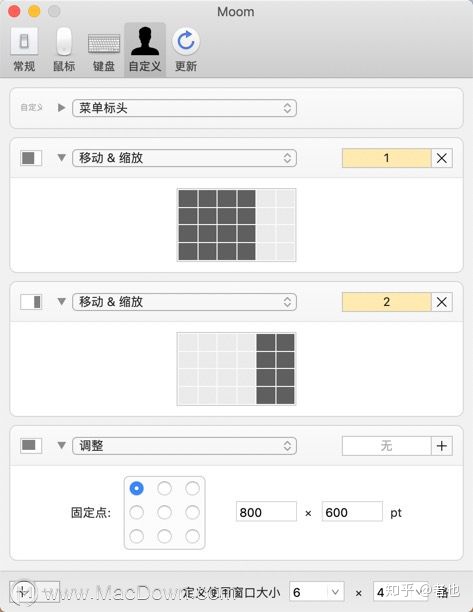
Task: Minimize the Moom window
Action: point(34,11)
